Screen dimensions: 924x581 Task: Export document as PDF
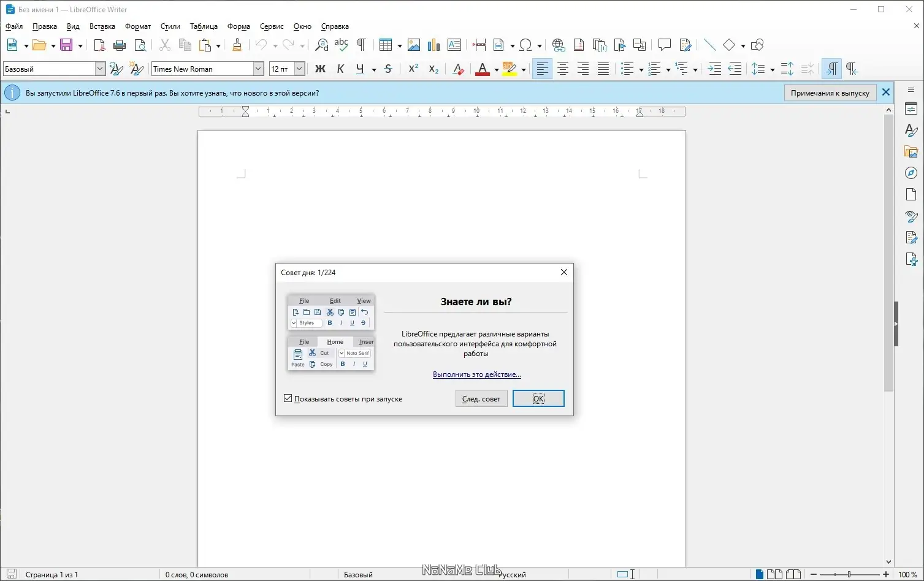(99, 45)
